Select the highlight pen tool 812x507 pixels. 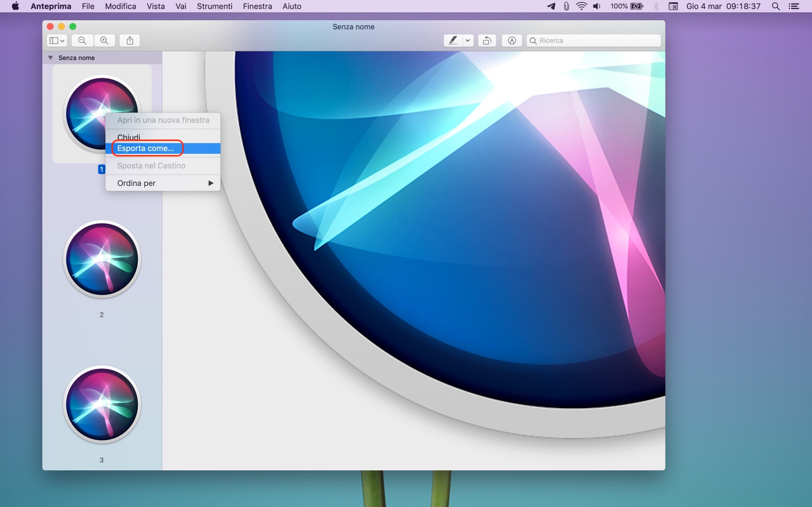click(x=453, y=41)
